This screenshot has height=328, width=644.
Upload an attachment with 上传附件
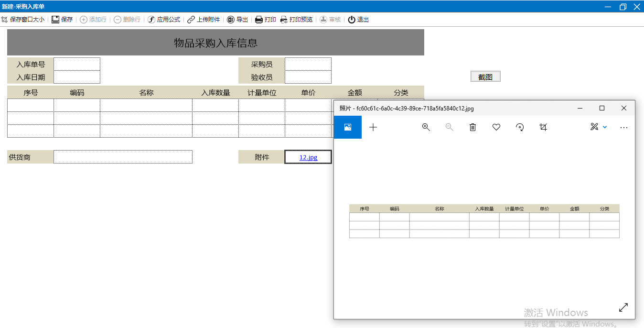[x=204, y=20]
